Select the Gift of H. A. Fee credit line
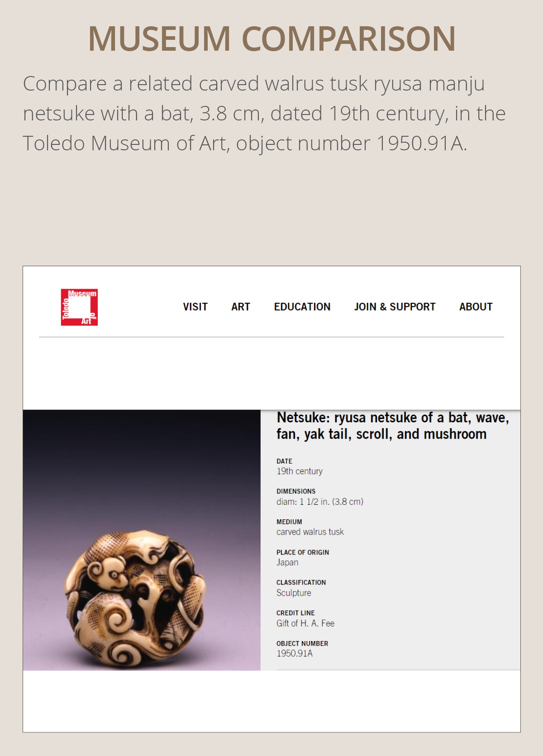543x756 pixels. point(306,623)
